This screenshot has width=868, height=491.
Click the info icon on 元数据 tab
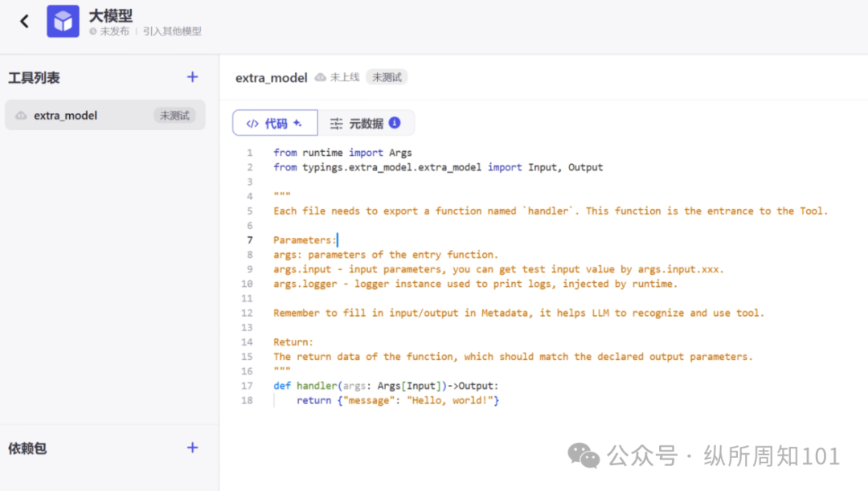(395, 123)
